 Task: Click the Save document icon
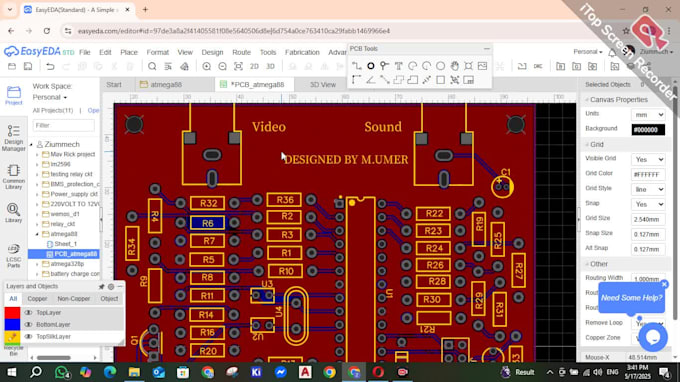(28, 66)
